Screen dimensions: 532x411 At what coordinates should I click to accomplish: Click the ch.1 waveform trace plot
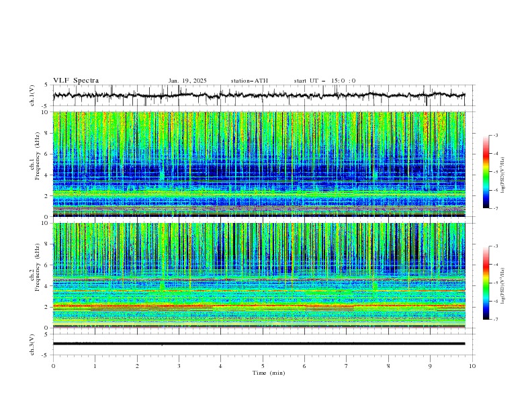tap(259, 95)
